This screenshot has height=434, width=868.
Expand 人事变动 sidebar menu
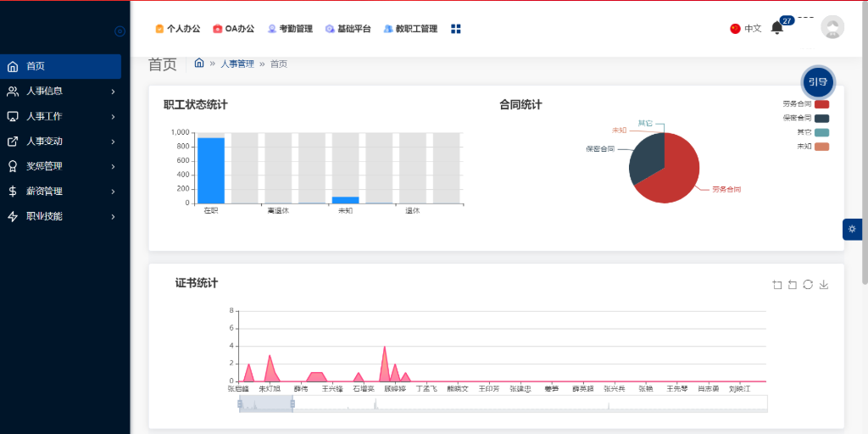[x=60, y=142]
